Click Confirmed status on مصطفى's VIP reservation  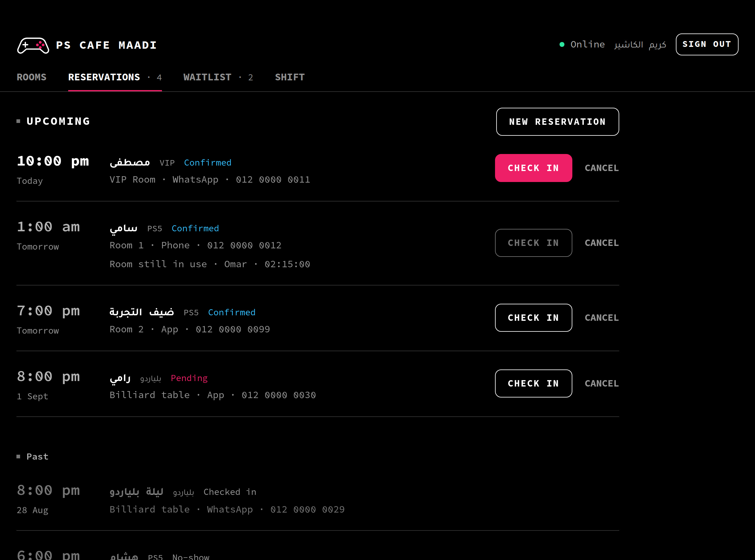(x=208, y=163)
